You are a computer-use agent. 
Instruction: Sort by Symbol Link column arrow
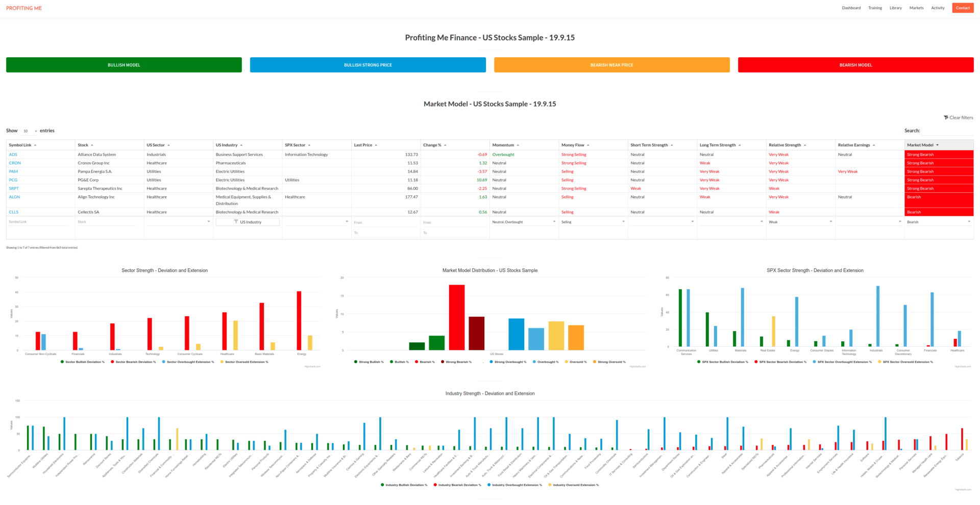coord(35,145)
